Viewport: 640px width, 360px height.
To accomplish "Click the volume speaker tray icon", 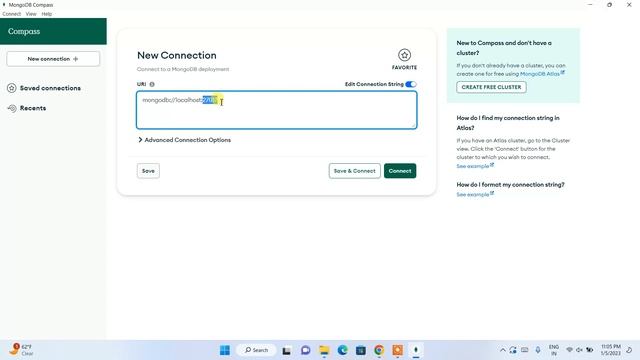I will click(579, 350).
